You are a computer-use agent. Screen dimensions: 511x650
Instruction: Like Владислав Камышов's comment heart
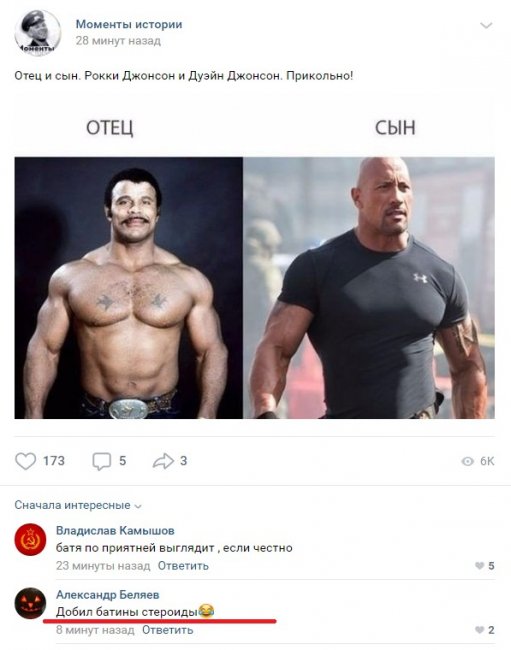tap(480, 566)
